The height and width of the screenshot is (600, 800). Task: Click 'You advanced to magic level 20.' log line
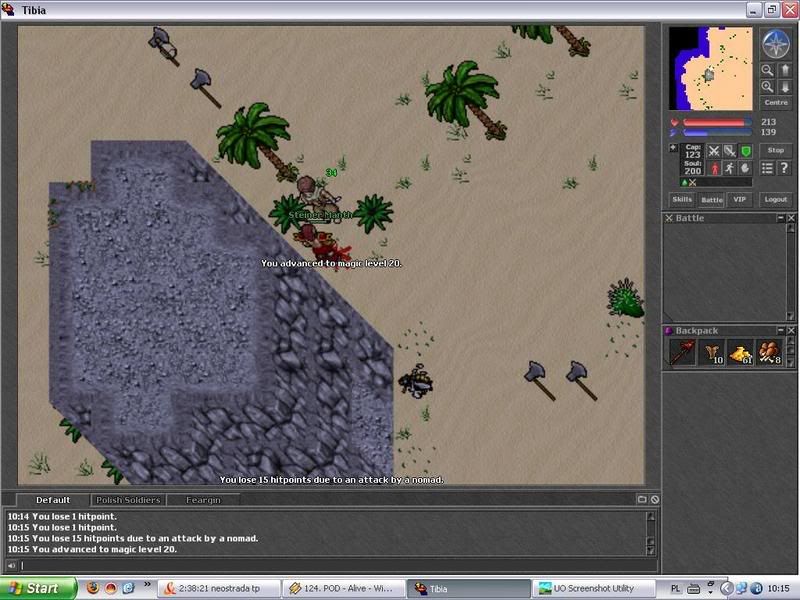click(x=92, y=549)
